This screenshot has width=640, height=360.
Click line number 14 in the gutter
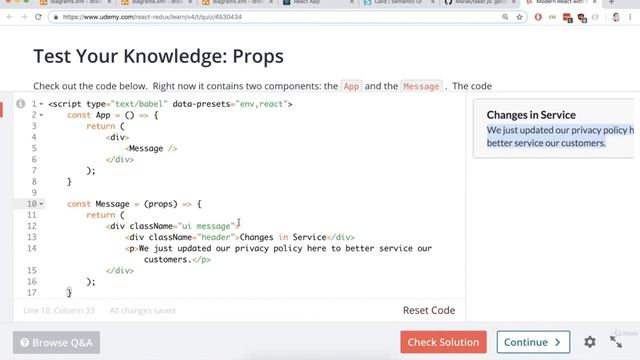31,248
